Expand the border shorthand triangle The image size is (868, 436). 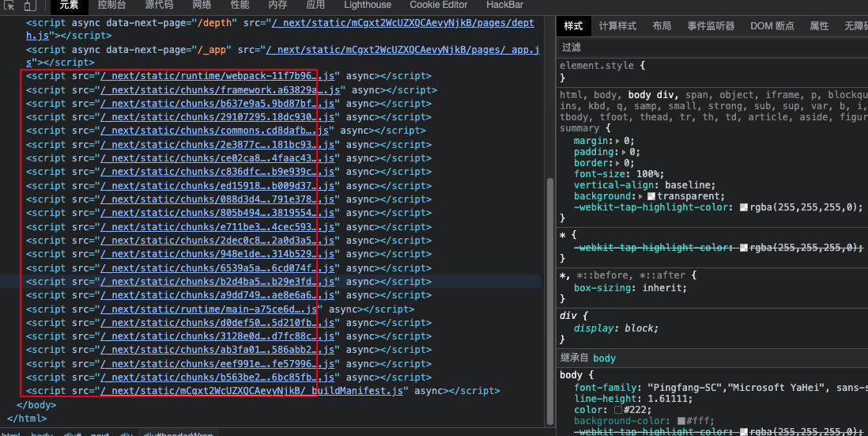(x=617, y=163)
